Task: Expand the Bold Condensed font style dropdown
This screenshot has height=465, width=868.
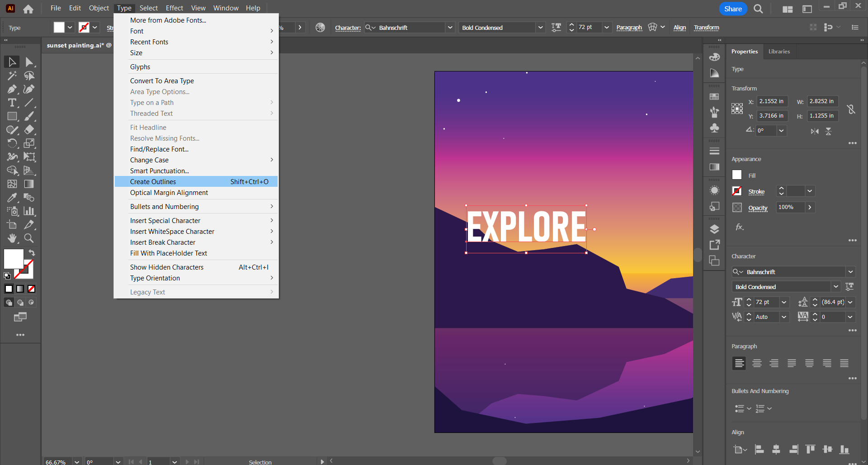Action: pyautogui.click(x=836, y=286)
